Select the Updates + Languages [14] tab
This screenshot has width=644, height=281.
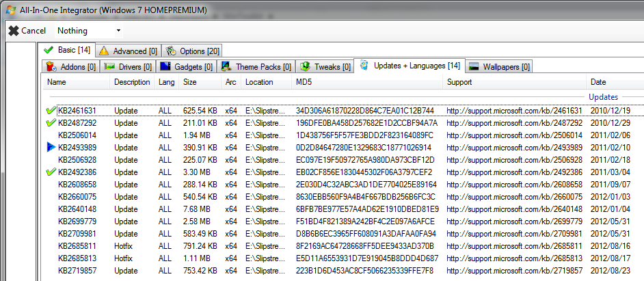coord(409,66)
